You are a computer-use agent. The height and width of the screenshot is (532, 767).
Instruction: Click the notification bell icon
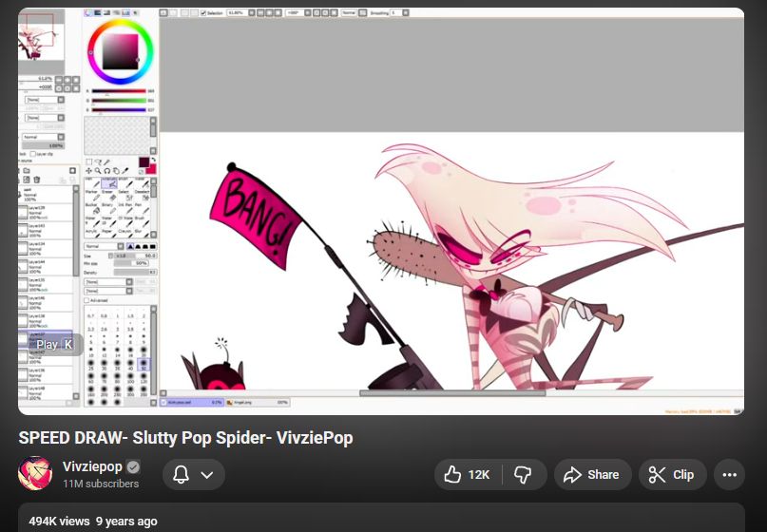pos(181,474)
